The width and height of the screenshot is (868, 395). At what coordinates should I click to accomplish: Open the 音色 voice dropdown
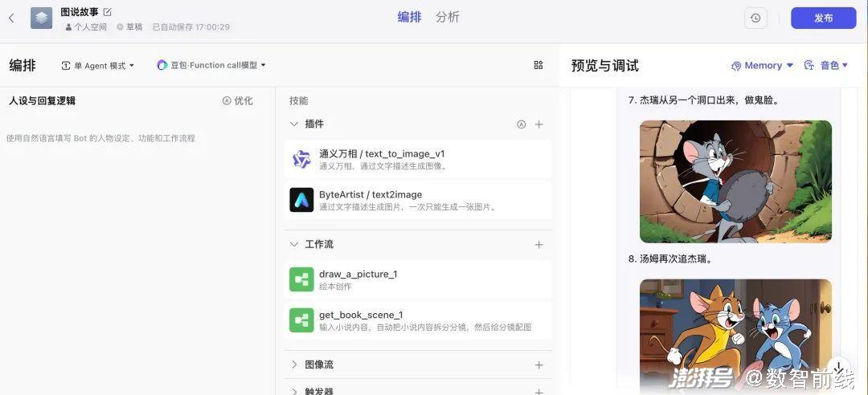click(x=825, y=66)
